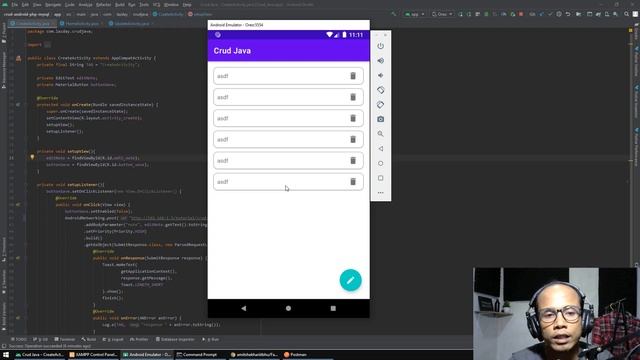The width and height of the screenshot is (640, 360).
Task: Tap trash icon on fifth asdf row
Action: click(353, 161)
